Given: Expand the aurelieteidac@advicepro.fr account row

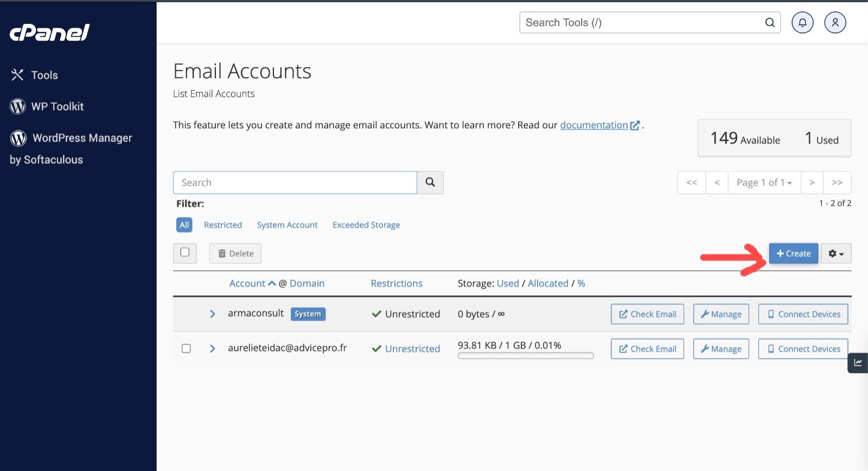Looking at the screenshot, I should tap(213, 348).
